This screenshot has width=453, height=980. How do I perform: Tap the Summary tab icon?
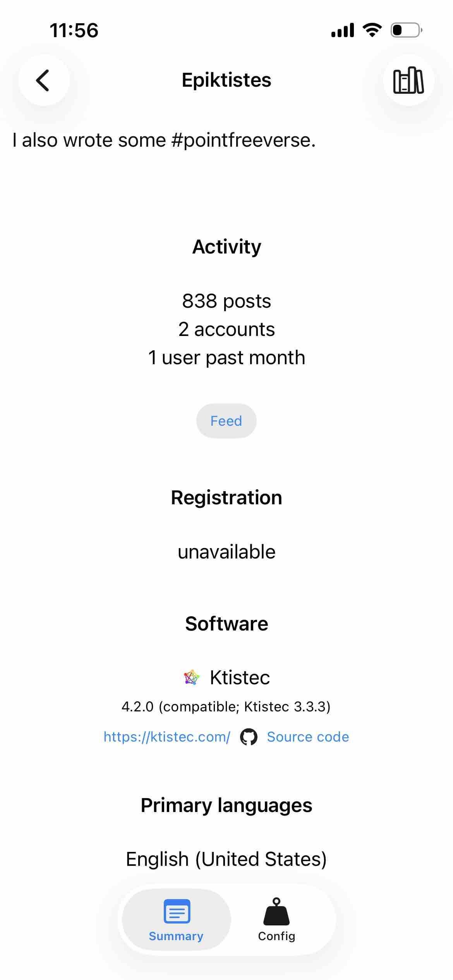(x=177, y=911)
